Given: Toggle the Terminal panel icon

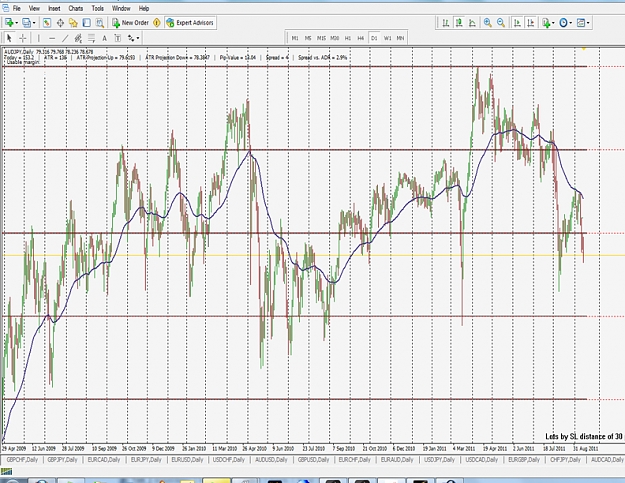Looking at the screenshot, I should pyautogui.click(x=86, y=23).
